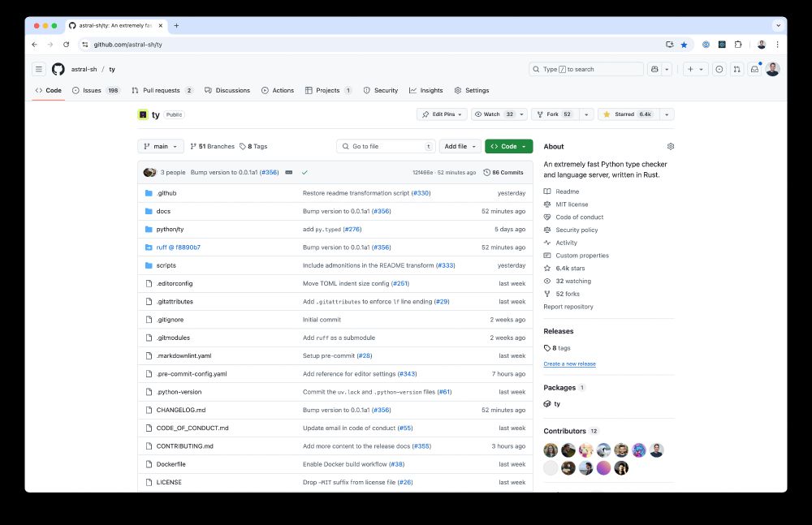Open the issues icon in the header
Image resolution: width=812 pixels, height=525 pixels.
[719, 69]
